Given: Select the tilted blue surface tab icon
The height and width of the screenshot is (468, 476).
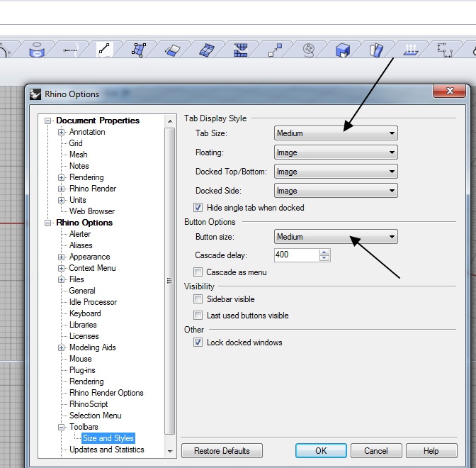Looking at the screenshot, I should (x=207, y=50).
